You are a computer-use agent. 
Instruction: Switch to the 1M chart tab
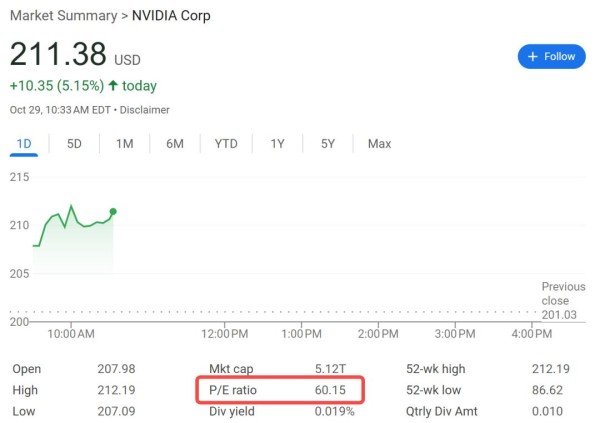[x=124, y=144]
